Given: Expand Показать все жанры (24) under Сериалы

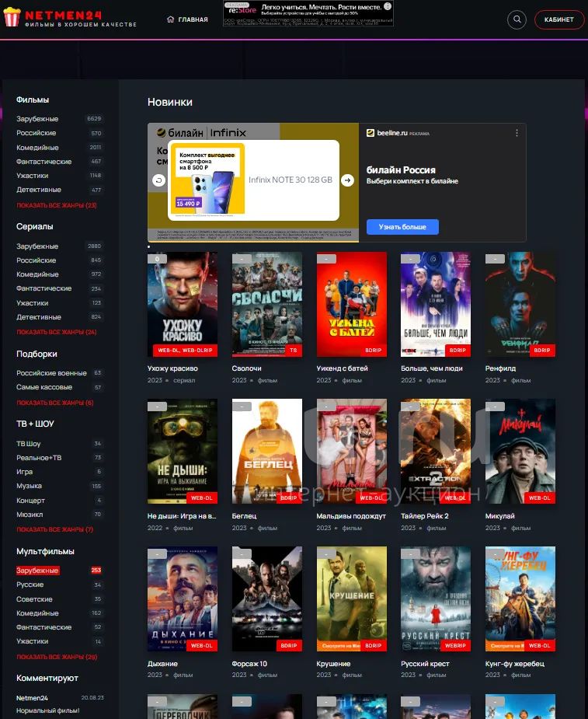Looking at the screenshot, I should pos(57,332).
